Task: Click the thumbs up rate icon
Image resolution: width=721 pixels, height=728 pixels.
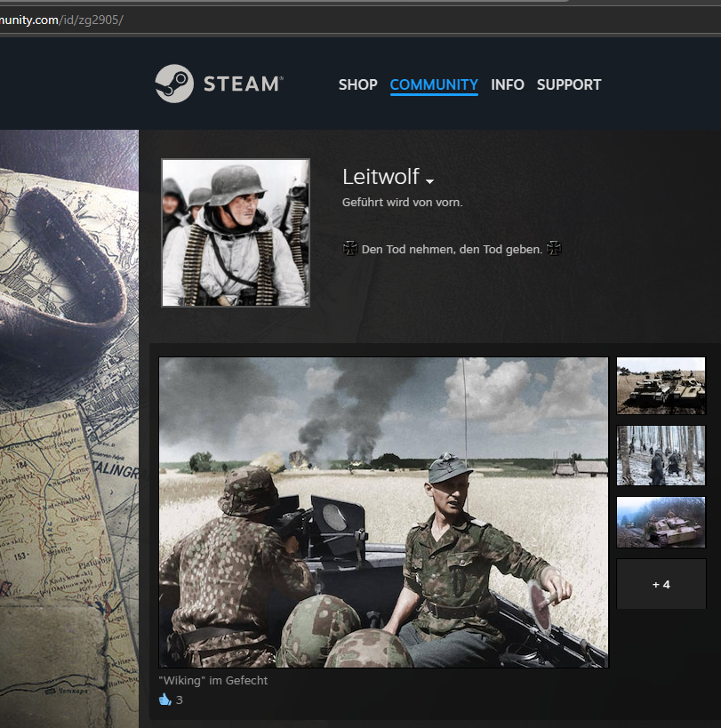Action: (164, 700)
